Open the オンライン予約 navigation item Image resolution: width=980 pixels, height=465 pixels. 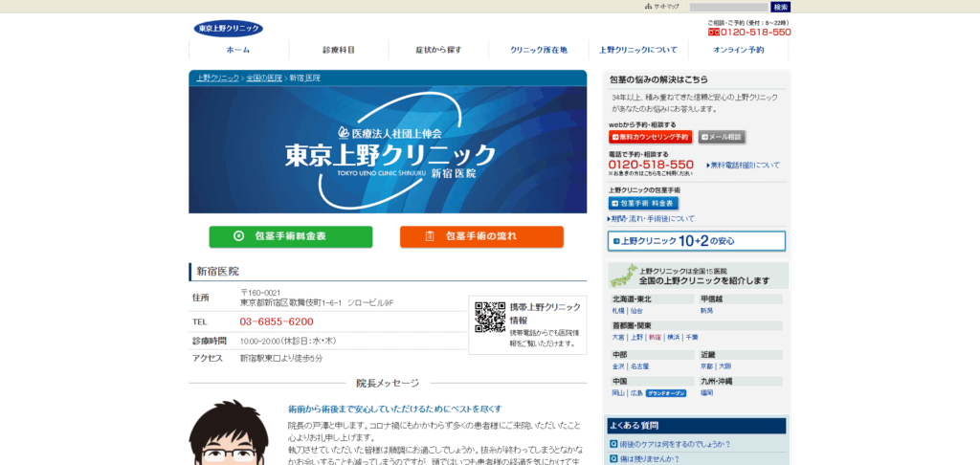(x=738, y=50)
